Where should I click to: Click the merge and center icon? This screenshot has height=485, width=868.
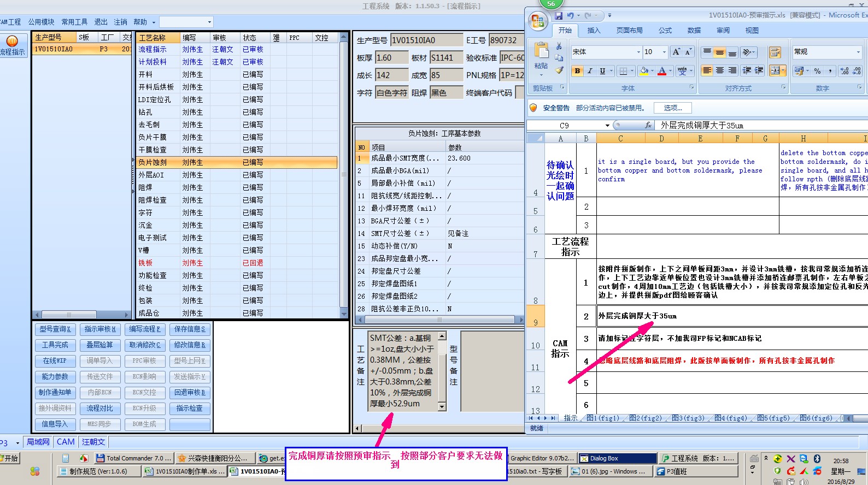[x=775, y=70]
